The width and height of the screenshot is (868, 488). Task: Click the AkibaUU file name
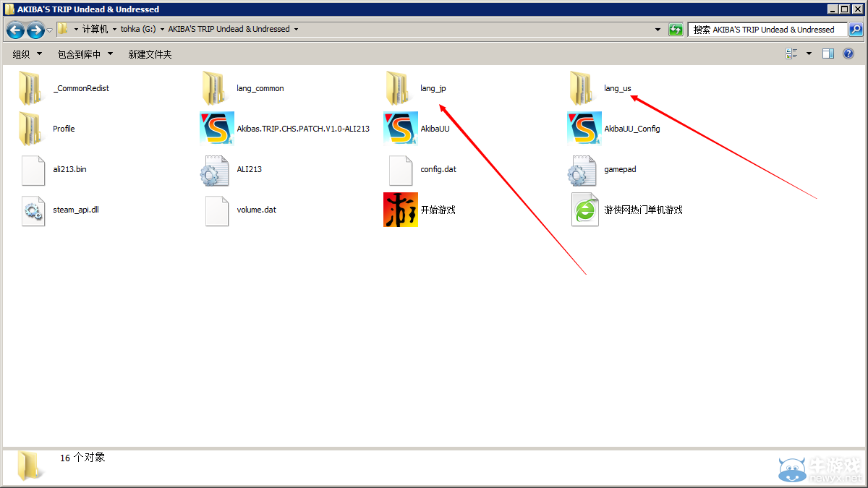coord(435,129)
